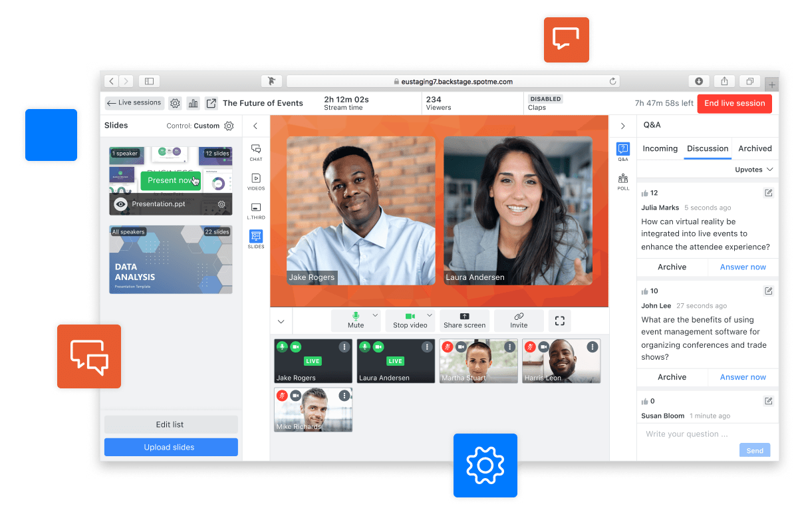798x532 pixels.
Task: Collapse the stage controls chevron
Action: pos(281,321)
